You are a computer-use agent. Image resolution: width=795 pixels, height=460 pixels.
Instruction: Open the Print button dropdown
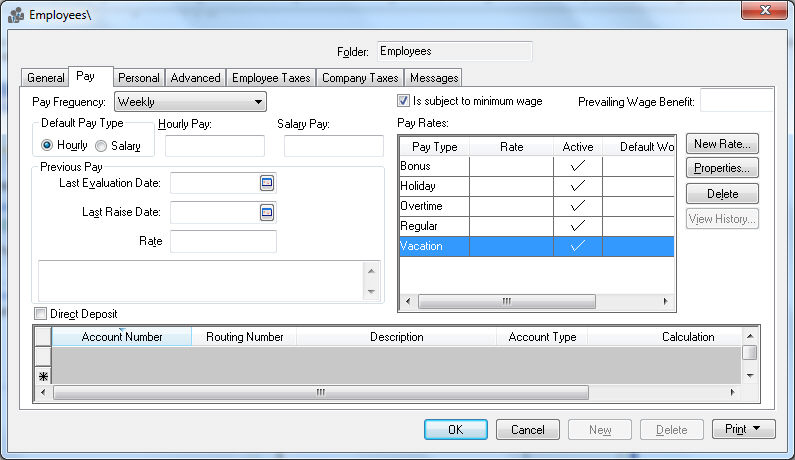744,429
